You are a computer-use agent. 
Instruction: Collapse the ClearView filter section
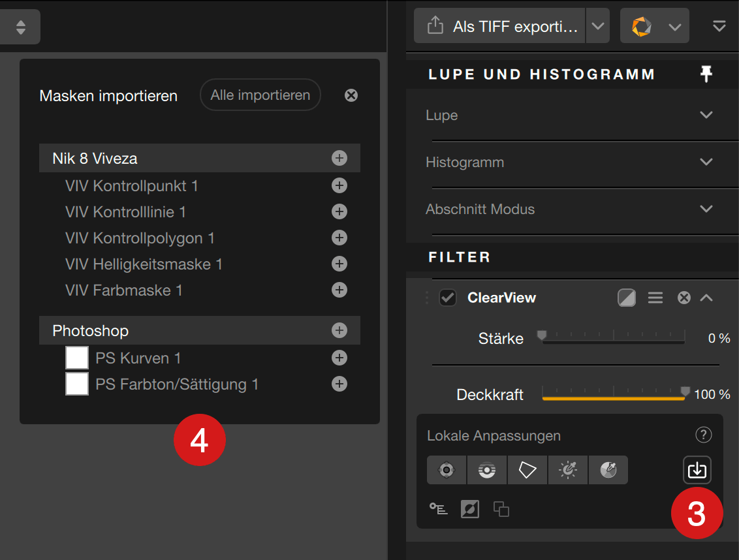(706, 298)
